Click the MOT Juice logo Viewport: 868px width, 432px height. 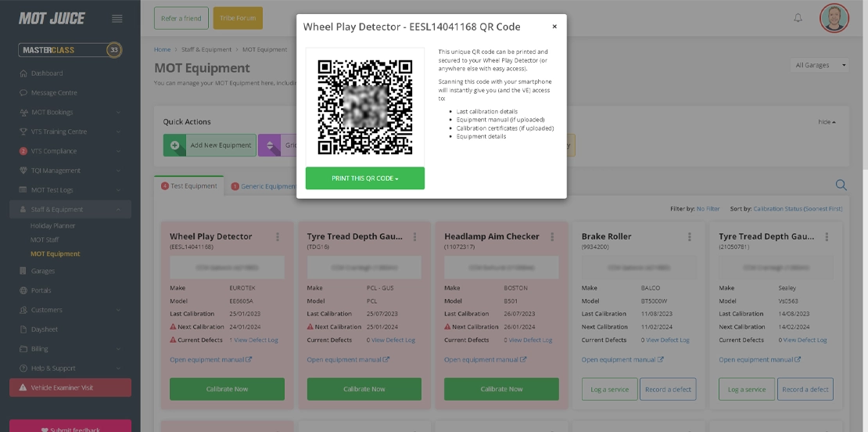coord(52,18)
